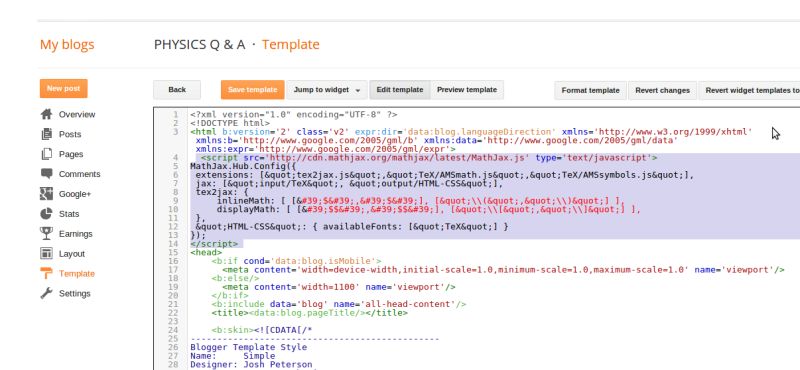This screenshot has height=370, width=800.
Task: Click the b:if cond isMobile line
Action: pos(296,261)
